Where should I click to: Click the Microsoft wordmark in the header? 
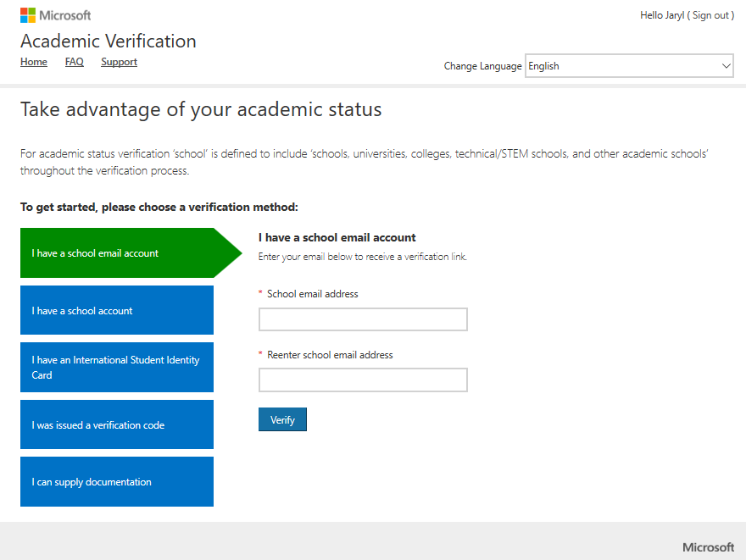[64, 16]
